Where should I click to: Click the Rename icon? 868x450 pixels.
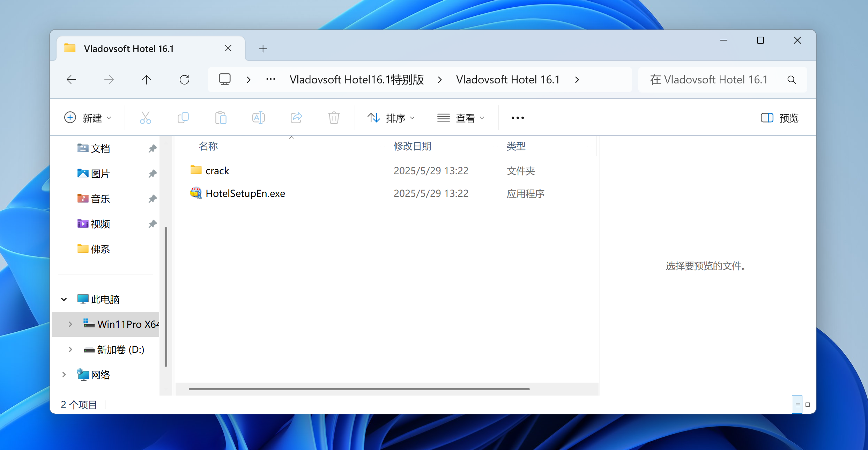pyautogui.click(x=258, y=118)
